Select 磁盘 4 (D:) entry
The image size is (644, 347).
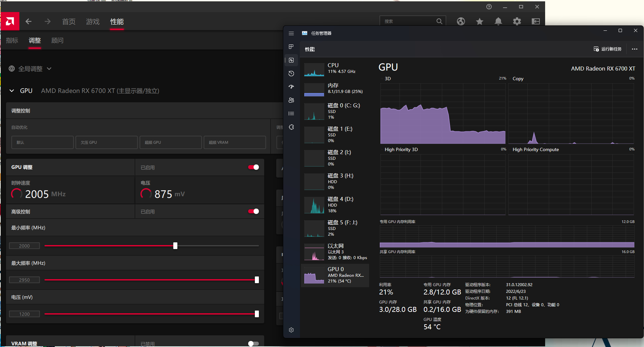pos(335,205)
